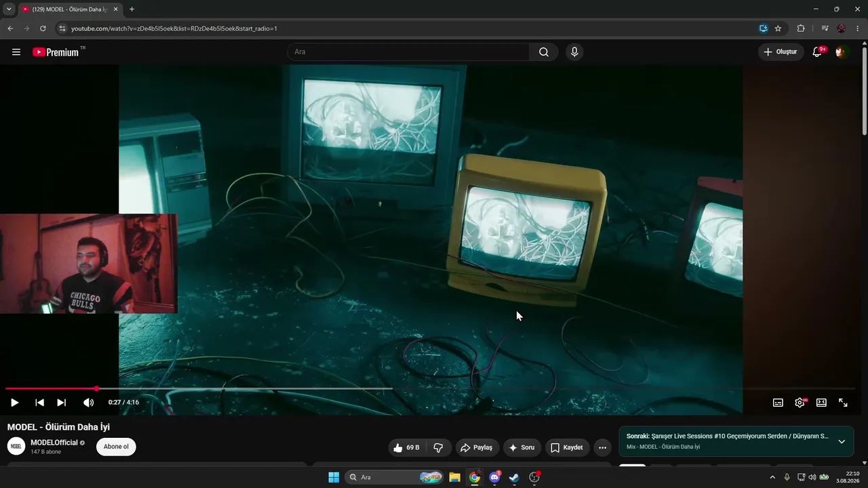This screenshot has width=868, height=488.
Task: Switch to the MODEL - Ölürüm Daha İyi tab
Action: coord(70,9)
